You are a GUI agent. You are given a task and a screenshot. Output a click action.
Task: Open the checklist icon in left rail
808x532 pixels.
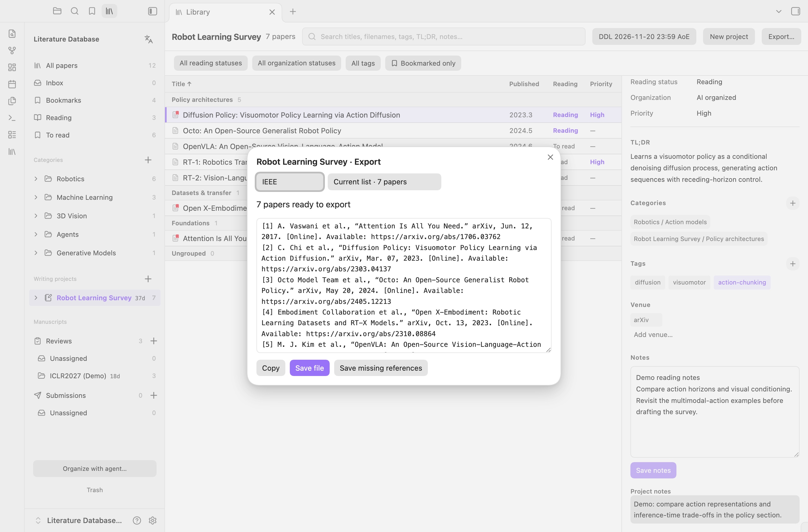pyautogui.click(x=12, y=135)
